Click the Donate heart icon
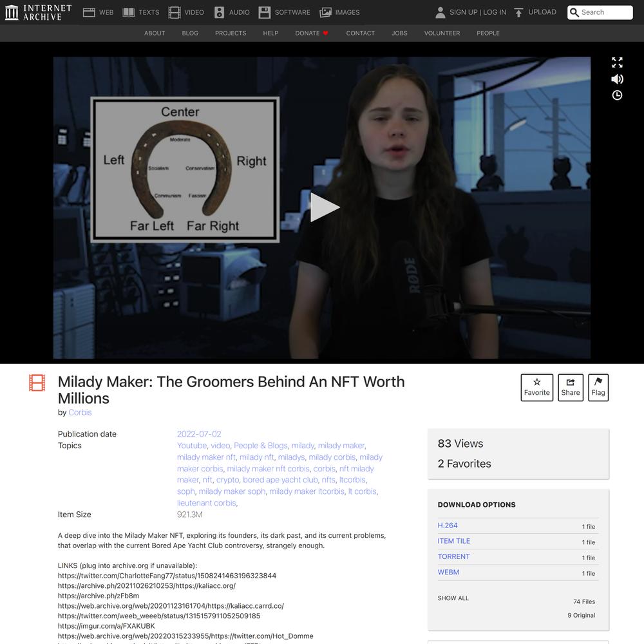 pos(326,33)
